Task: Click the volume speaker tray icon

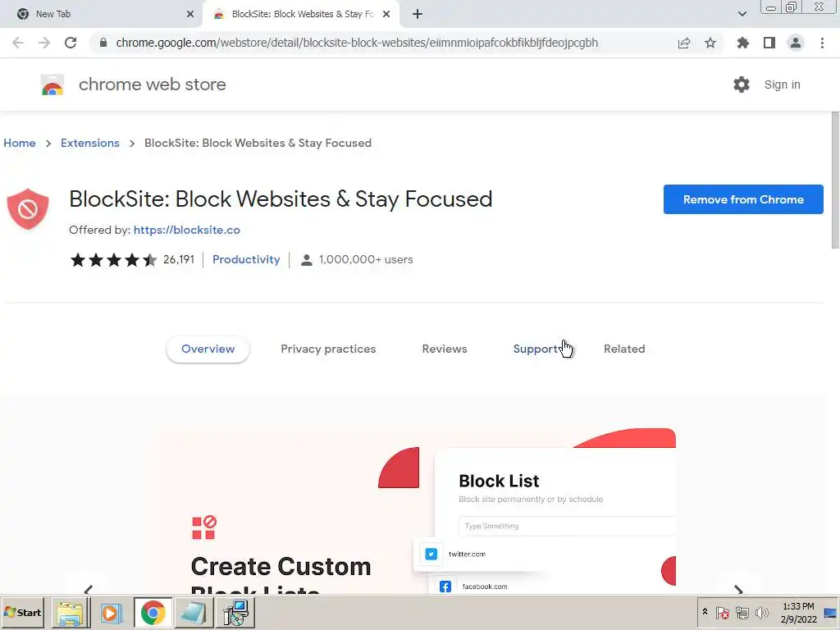Action: tap(761, 612)
